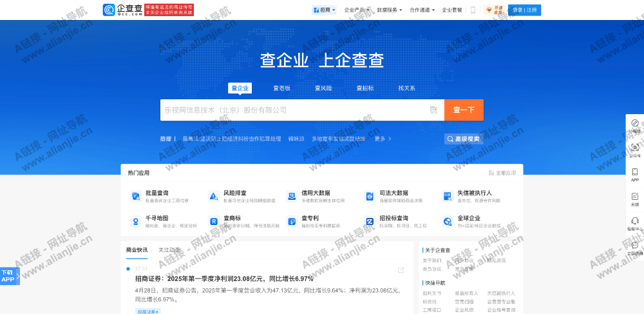Open the 裁判文书 quick link
This screenshot has width=644, height=314.
(432, 293)
